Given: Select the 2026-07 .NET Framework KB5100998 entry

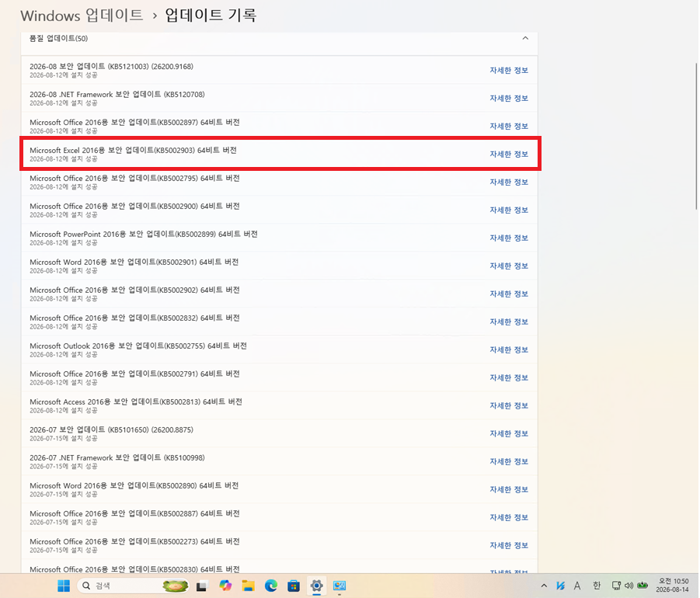Looking at the screenshot, I should coord(280,461).
